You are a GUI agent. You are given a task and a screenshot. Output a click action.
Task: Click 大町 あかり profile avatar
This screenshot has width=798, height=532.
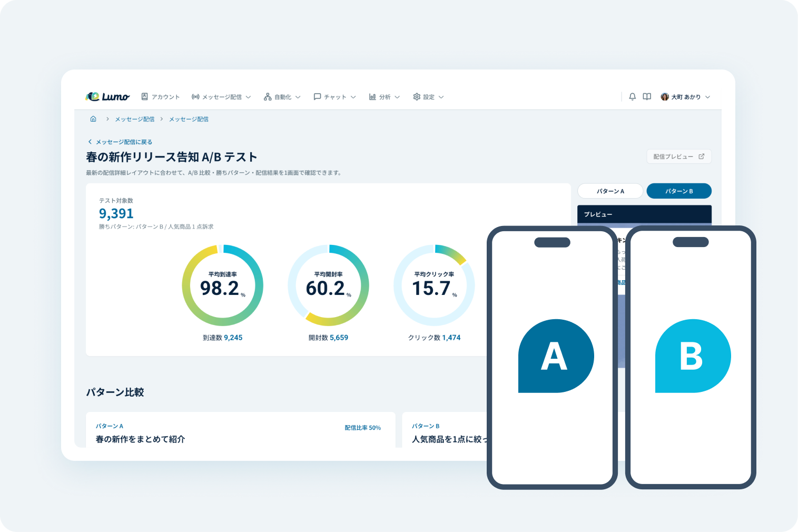click(664, 96)
